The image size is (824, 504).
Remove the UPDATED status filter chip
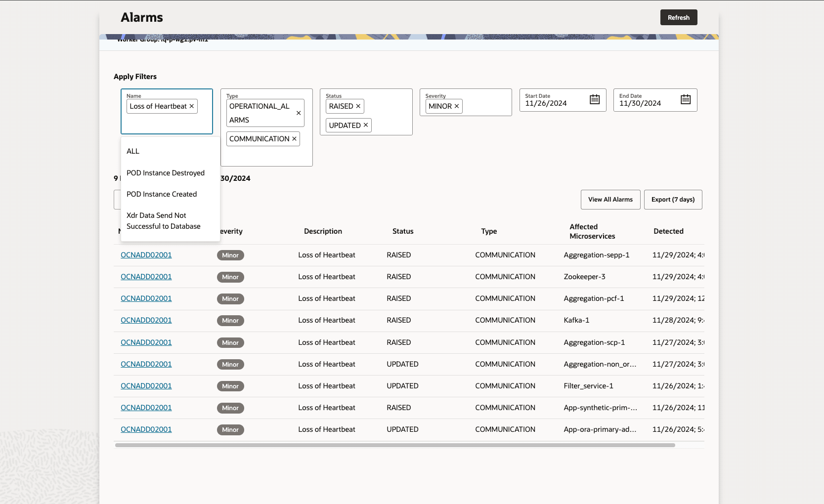click(366, 125)
